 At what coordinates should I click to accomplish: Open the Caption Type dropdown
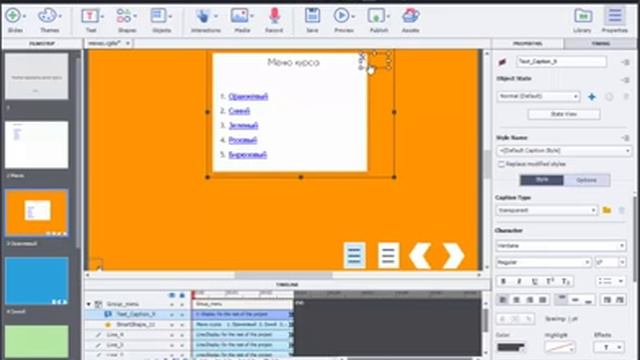coord(547,210)
